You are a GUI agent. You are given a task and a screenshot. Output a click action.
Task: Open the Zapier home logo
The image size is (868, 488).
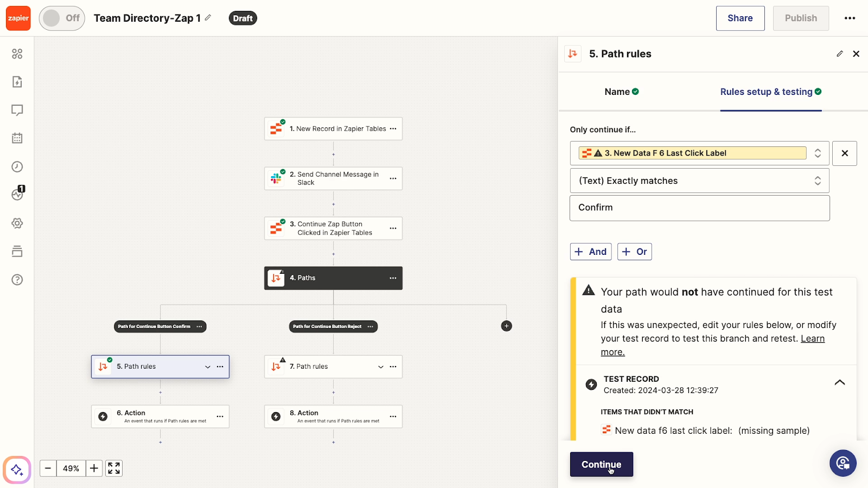coord(18,18)
